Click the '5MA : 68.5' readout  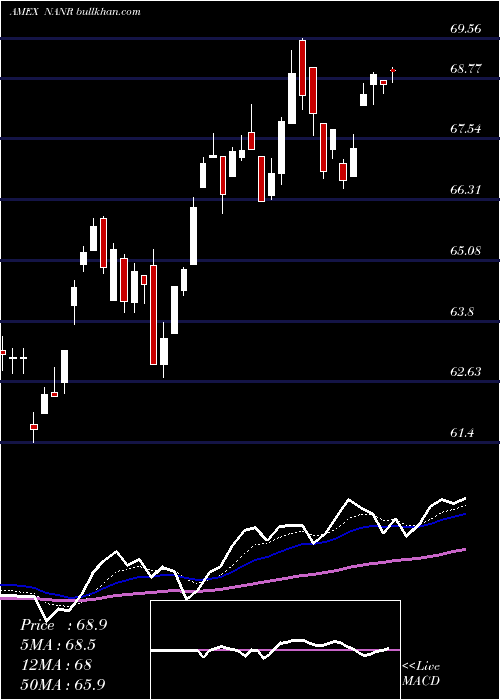coord(58,645)
